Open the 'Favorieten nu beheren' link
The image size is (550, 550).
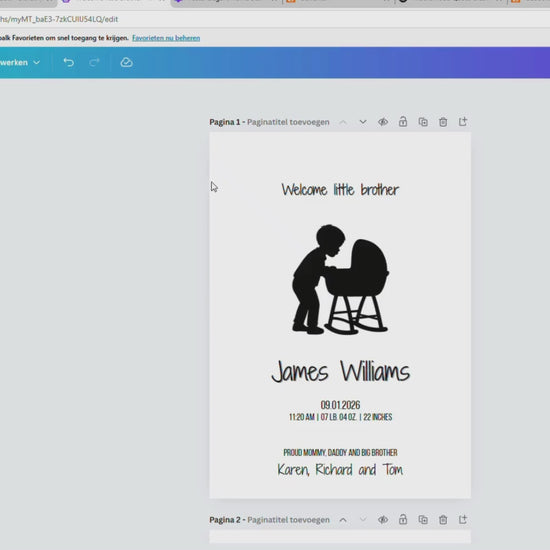(x=166, y=38)
